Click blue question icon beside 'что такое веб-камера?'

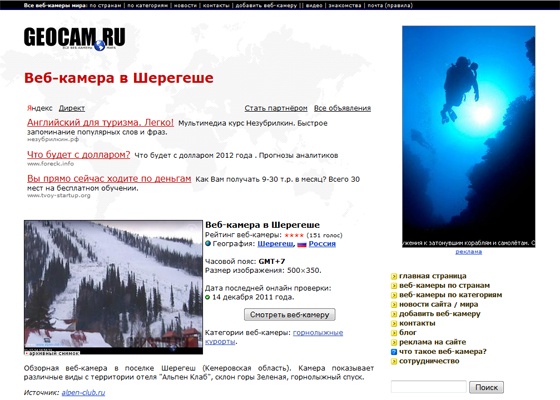[394, 352]
